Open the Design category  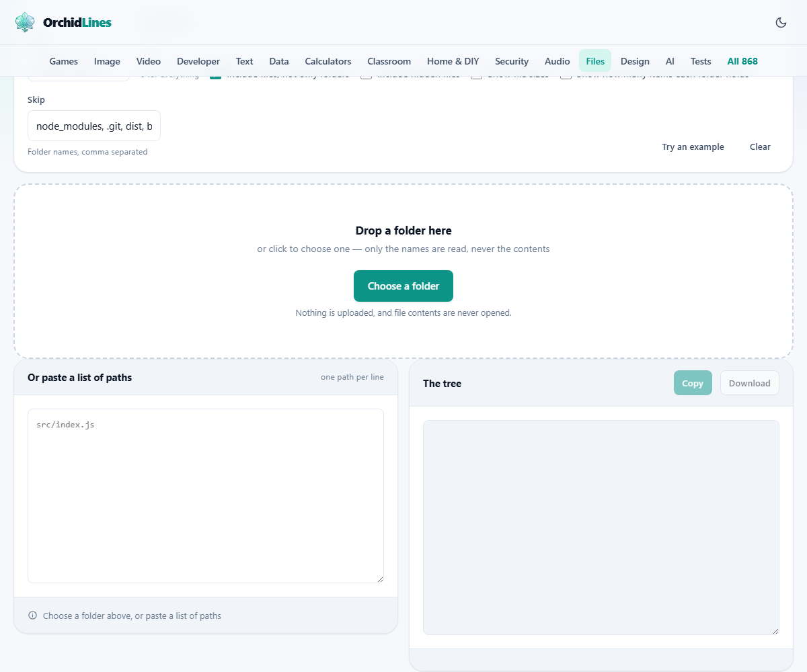635,61
